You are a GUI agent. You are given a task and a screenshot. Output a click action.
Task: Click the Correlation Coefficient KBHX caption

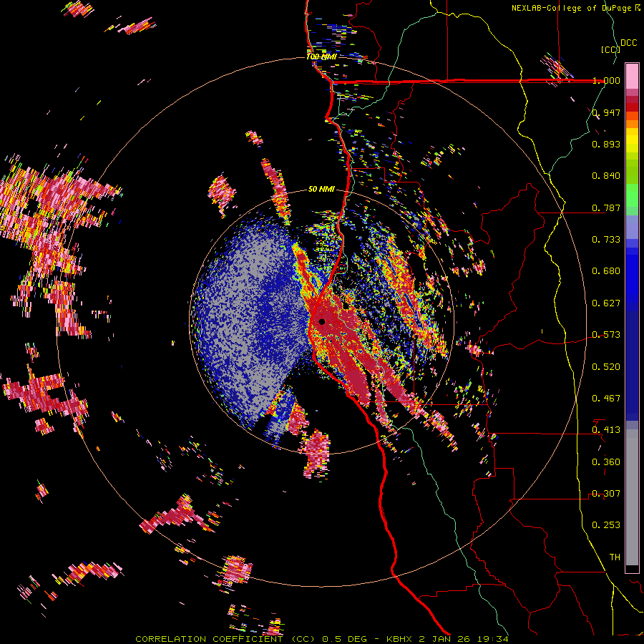pyautogui.click(x=322, y=639)
